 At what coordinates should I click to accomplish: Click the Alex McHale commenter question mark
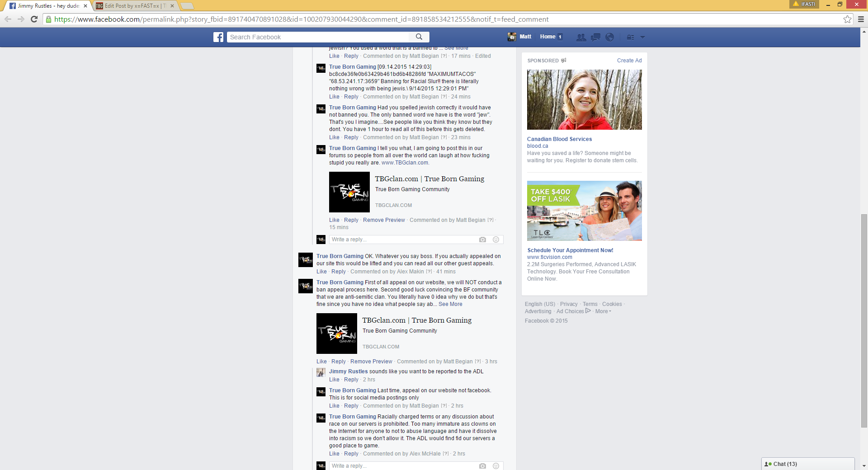point(445,454)
